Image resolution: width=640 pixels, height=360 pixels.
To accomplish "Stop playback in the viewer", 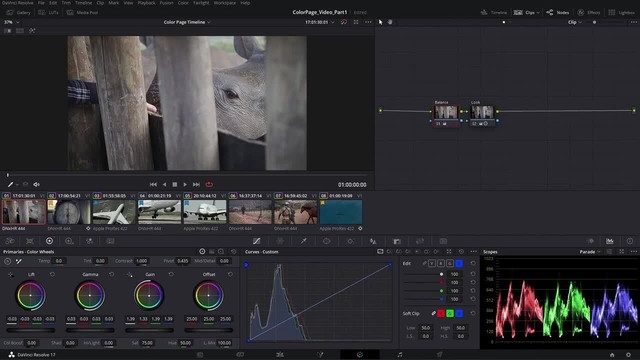I will (175, 184).
